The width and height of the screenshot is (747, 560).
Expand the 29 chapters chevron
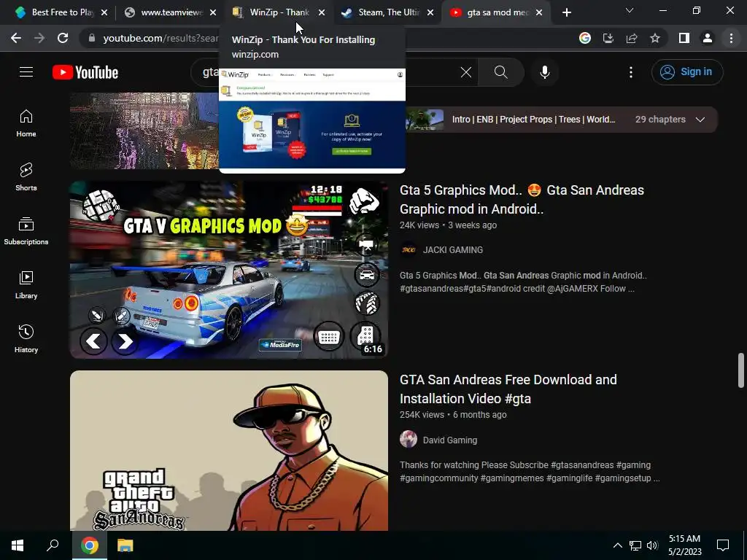(x=700, y=120)
